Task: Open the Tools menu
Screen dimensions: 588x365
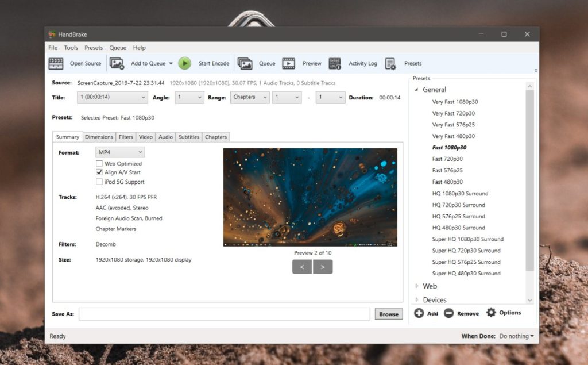Action: pos(71,48)
